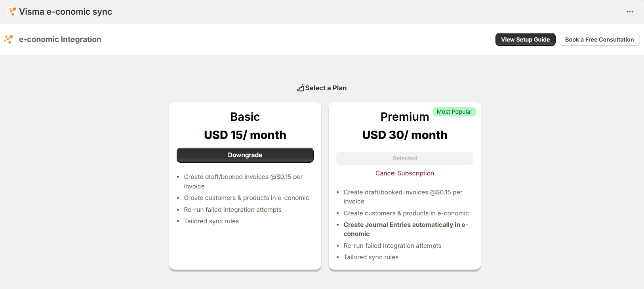This screenshot has height=289, width=644.
Task: Click the disabled Selected button on Premium
Action: coord(404,158)
